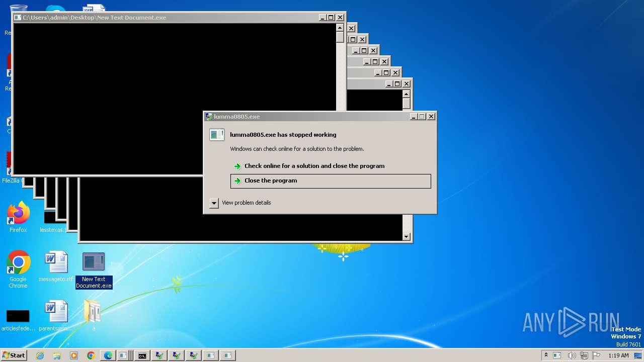
Task: Open the Firefox desktop shortcut
Action: (18, 217)
